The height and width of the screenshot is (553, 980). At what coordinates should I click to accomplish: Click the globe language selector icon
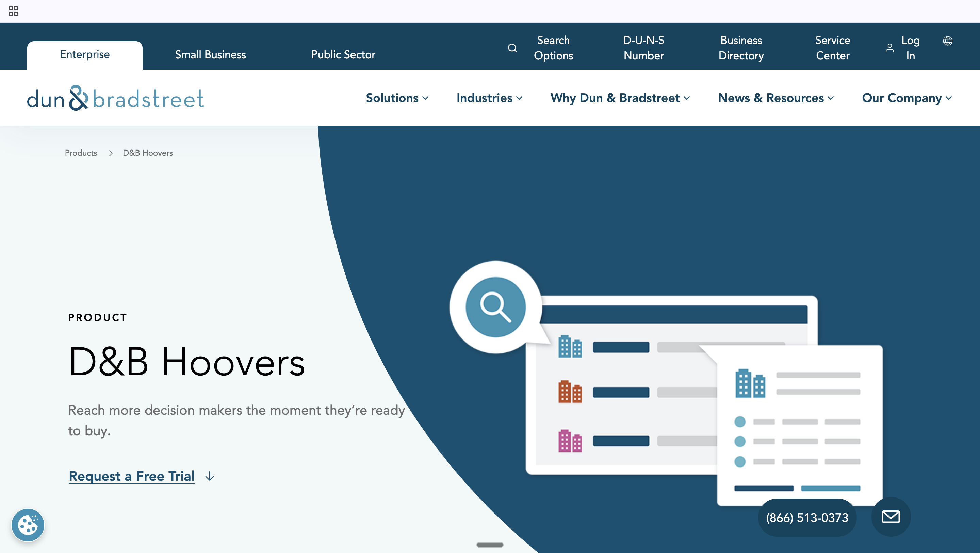pyautogui.click(x=948, y=41)
